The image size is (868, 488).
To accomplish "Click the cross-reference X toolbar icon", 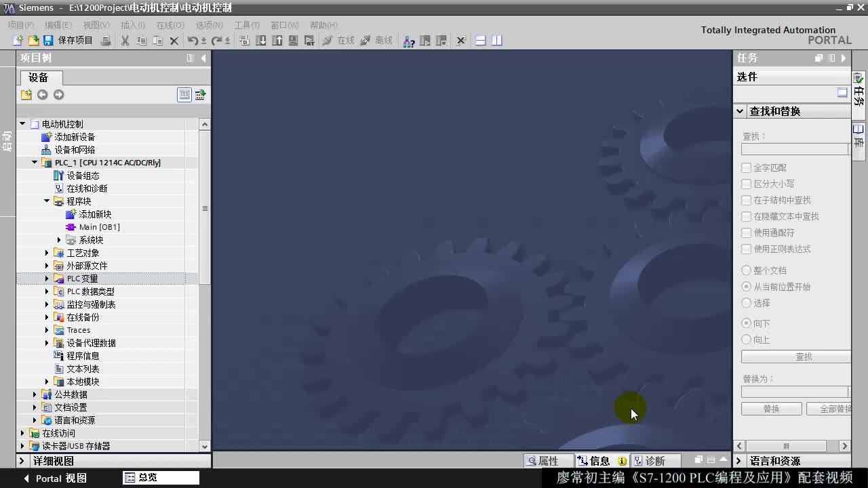I will click(461, 41).
